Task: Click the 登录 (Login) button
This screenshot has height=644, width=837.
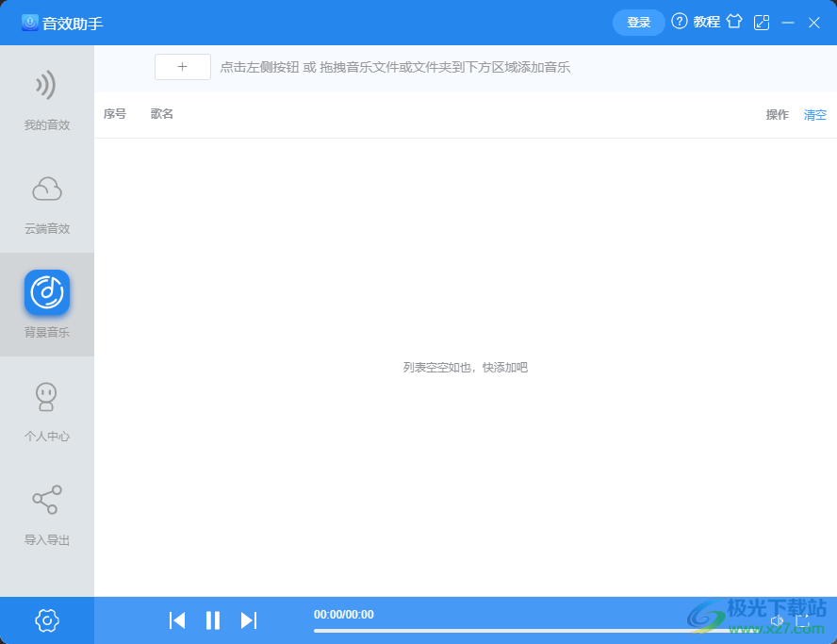Action: (638, 21)
